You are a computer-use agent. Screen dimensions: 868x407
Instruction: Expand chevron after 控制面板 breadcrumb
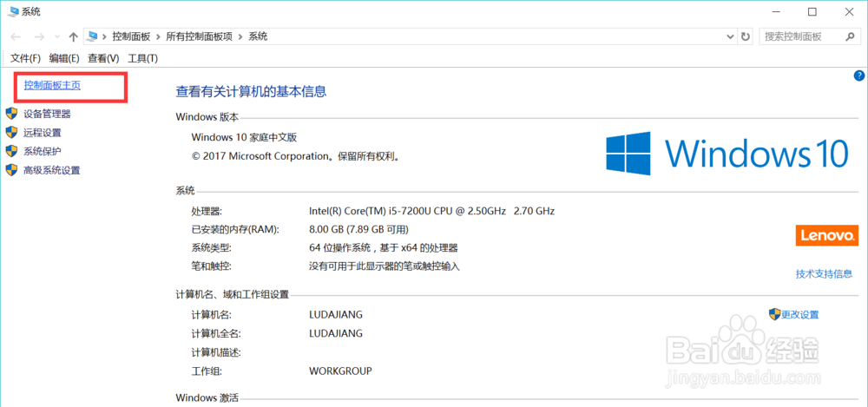(x=158, y=36)
